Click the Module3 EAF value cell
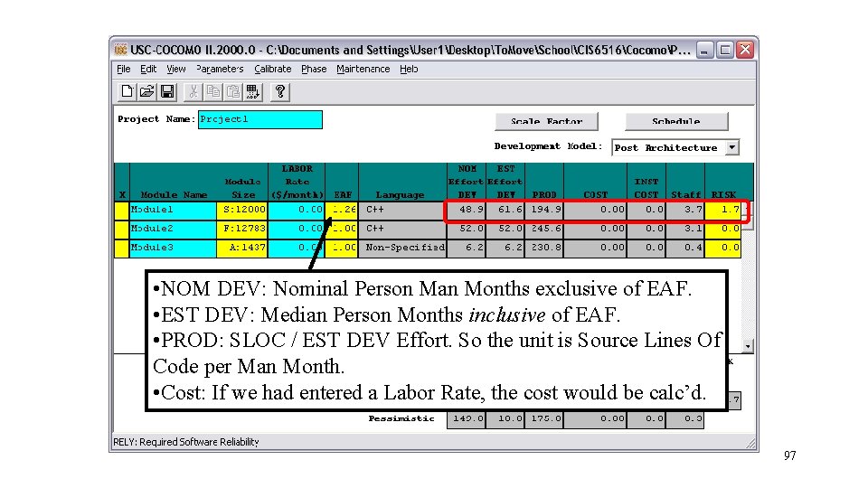The image size is (868, 488). coord(342,248)
